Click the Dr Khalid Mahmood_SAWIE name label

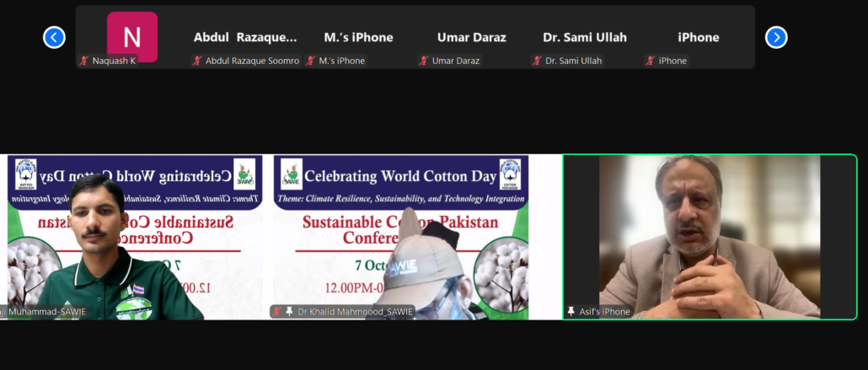point(353,312)
